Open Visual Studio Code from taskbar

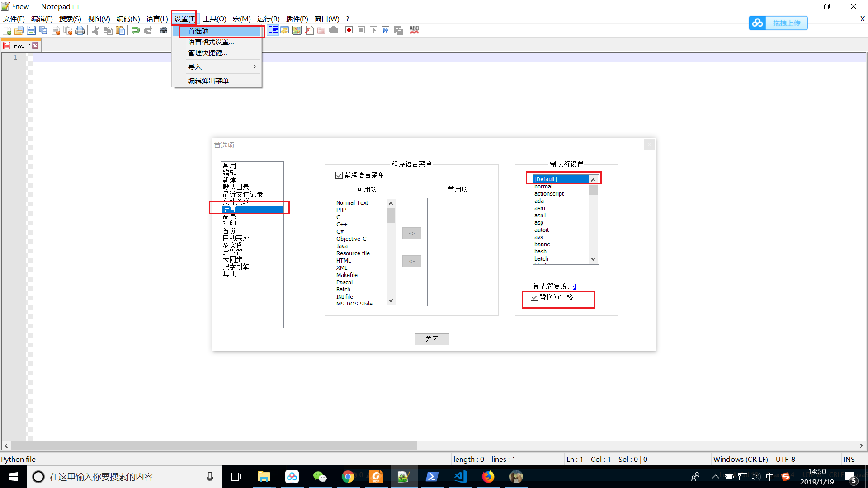pos(460,477)
